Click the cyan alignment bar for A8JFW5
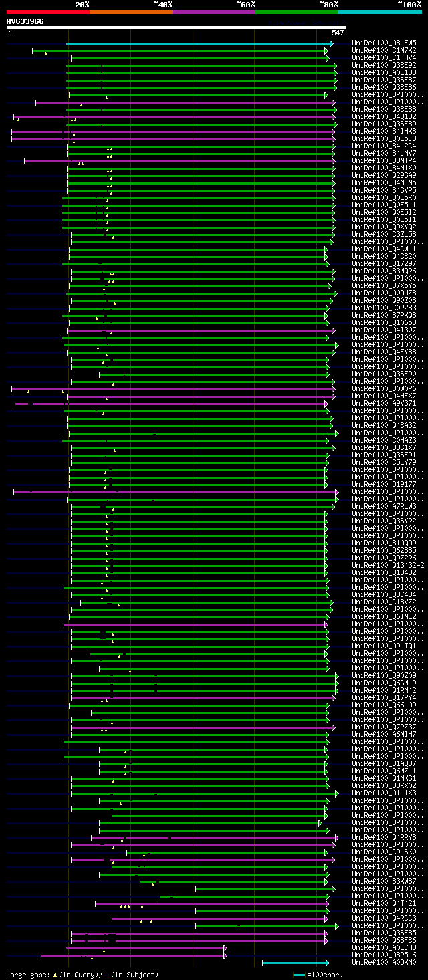 click(x=199, y=43)
